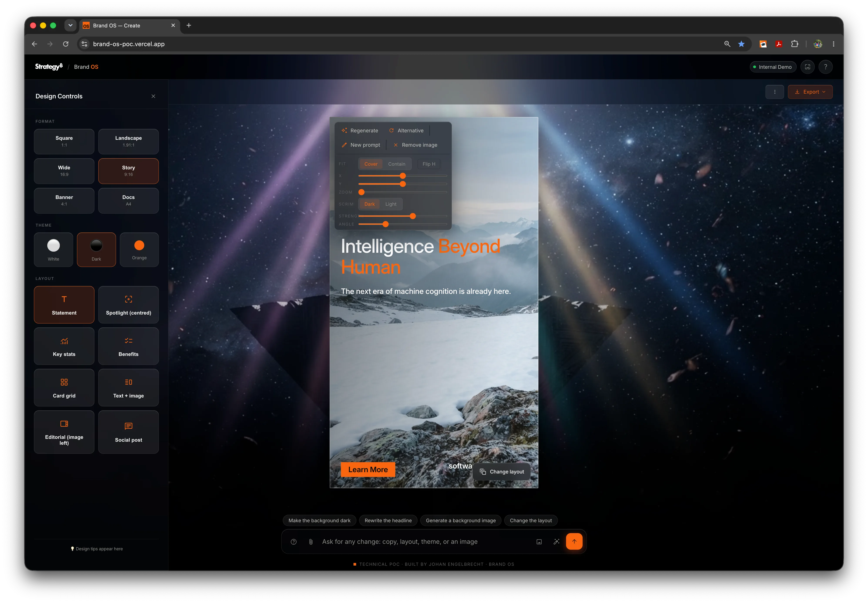
Task: Click the help circle icon in prompt bar
Action: point(293,542)
